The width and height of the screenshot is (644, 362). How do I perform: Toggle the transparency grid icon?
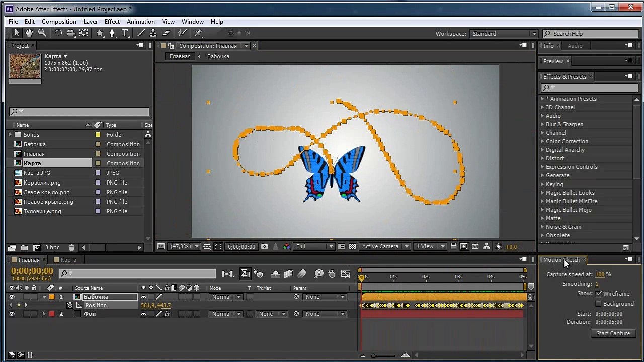(352, 247)
